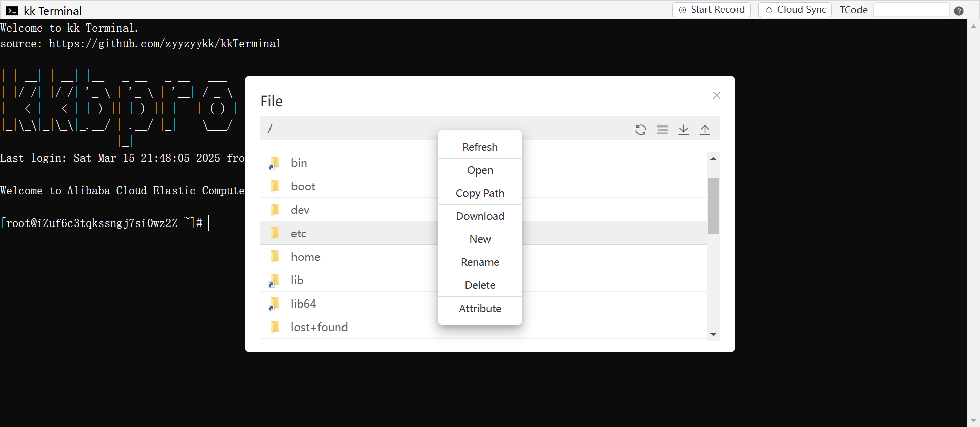This screenshot has height=427, width=980.
Task: Select Refresh from the context menu
Action: (480, 147)
